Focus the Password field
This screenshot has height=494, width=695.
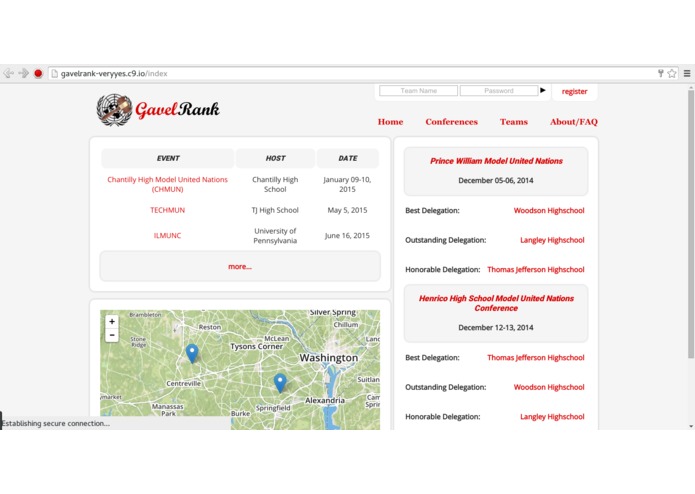(499, 91)
